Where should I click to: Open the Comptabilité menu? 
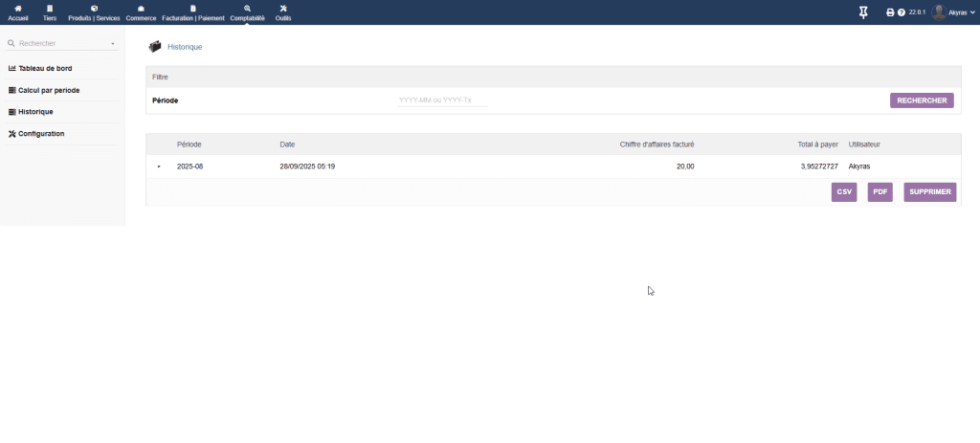click(248, 12)
